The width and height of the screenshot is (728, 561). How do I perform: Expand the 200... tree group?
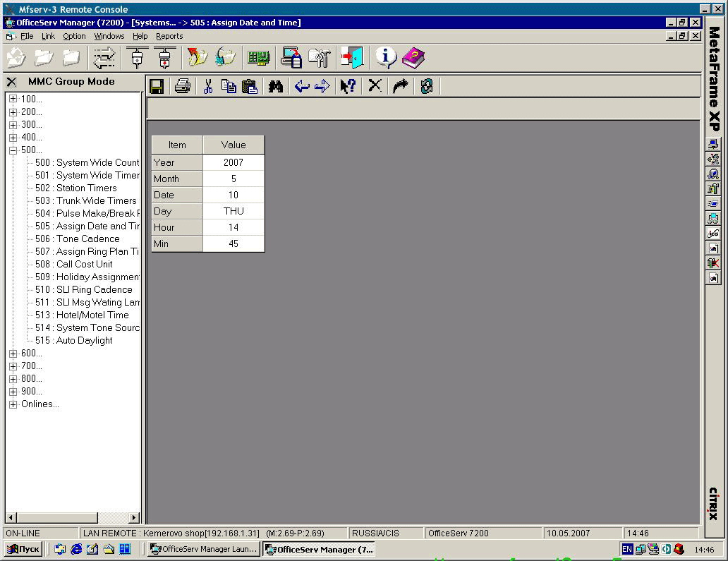tap(13, 112)
